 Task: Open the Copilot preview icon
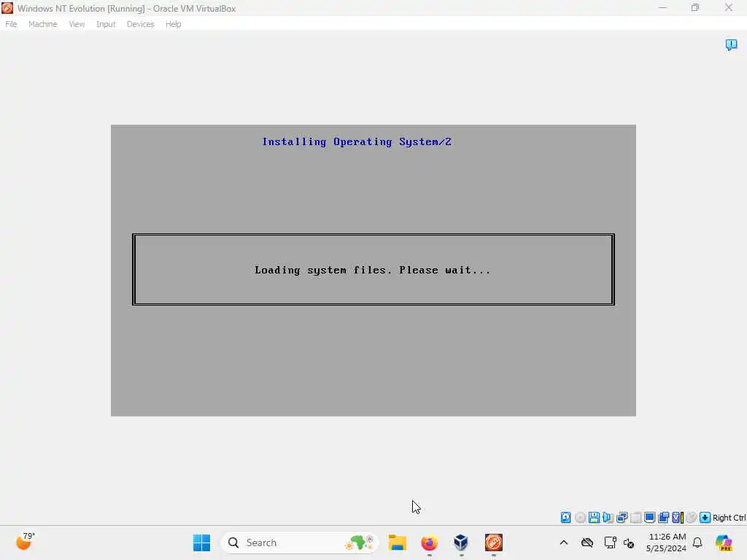point(724,542)
